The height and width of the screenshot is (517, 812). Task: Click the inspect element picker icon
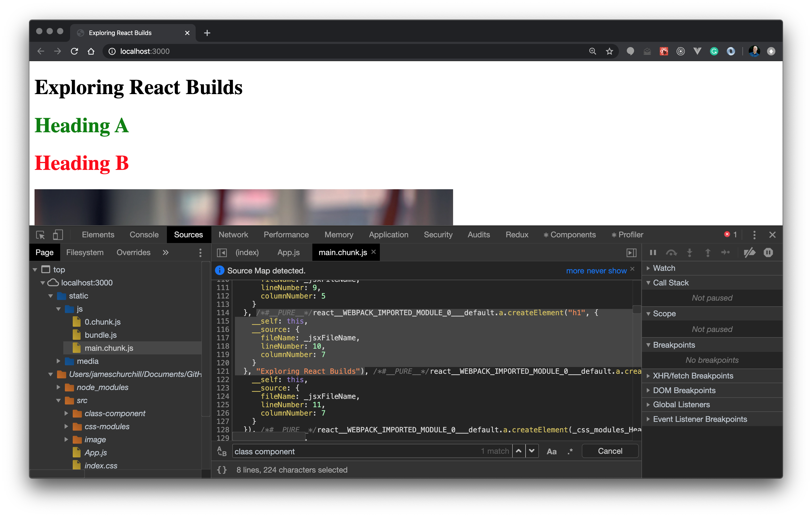(41, 235)
